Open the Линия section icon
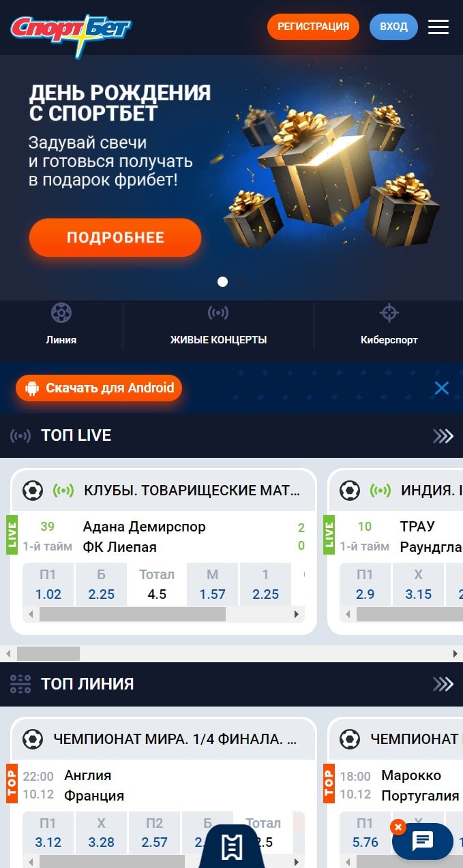Image resolution: width=463 pixels, height=868 pixels. coord(61,313)
